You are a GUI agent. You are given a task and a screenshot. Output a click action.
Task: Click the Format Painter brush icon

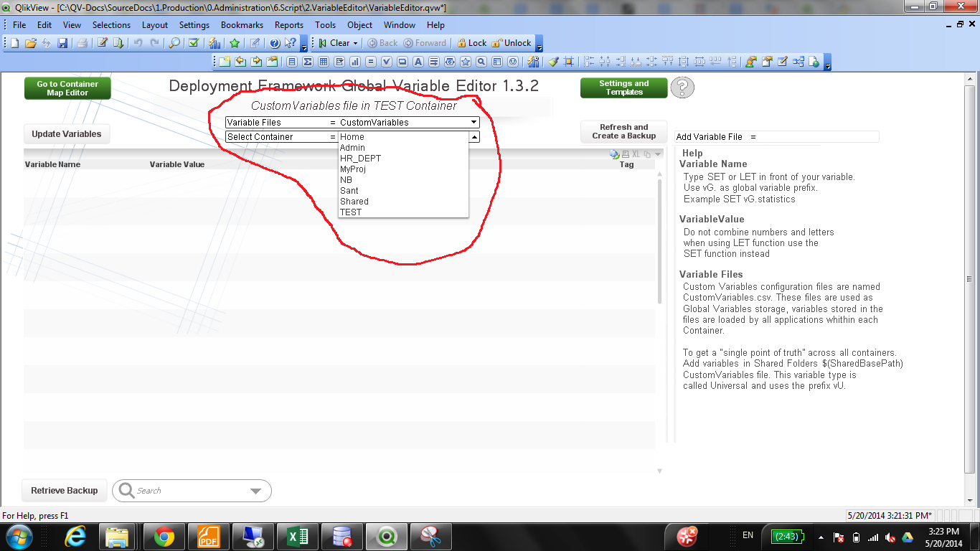(553, 62)
